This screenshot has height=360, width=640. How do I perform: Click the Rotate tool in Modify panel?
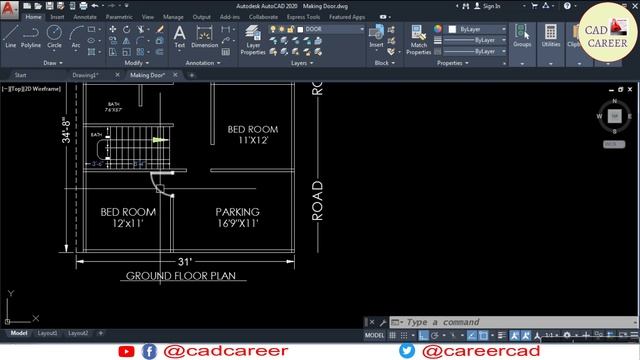[x=127, y=29]
